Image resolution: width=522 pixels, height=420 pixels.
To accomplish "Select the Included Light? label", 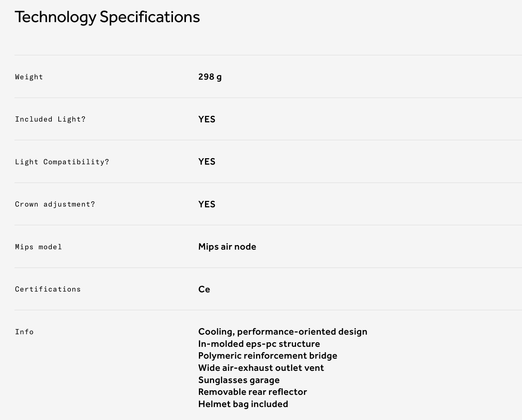I will [50, 119].
